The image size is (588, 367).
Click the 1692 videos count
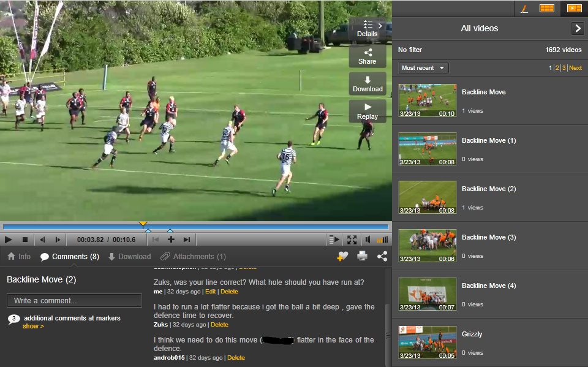click(563, 50)
